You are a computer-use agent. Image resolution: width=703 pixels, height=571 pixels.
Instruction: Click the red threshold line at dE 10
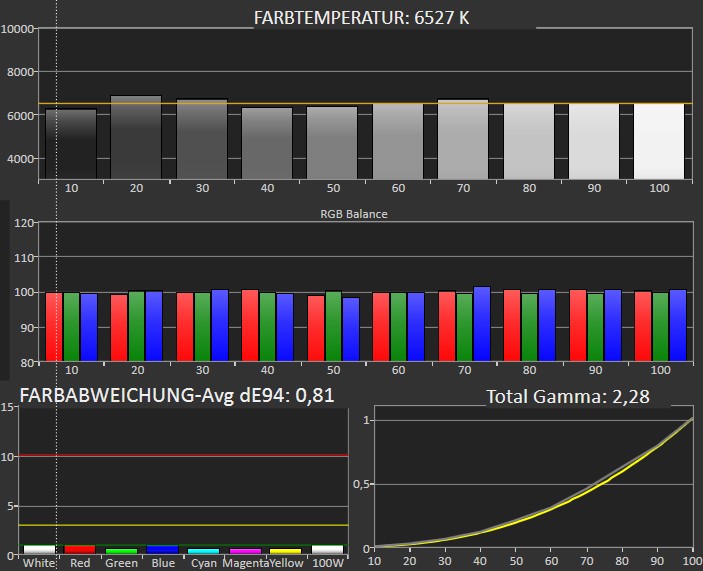click(200, 456)
